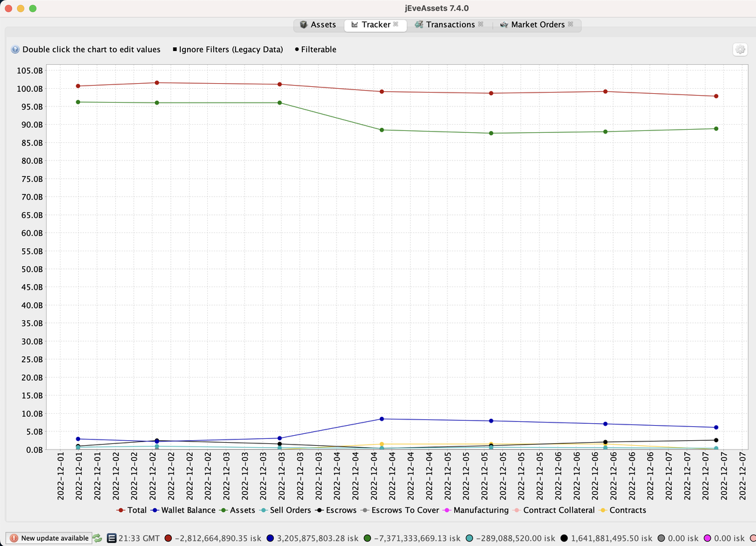Image resolution: width=756 pixels, height=546 pixels.
Task: Select the last Assets data point near 89B
Action: [x=716, y=128]
